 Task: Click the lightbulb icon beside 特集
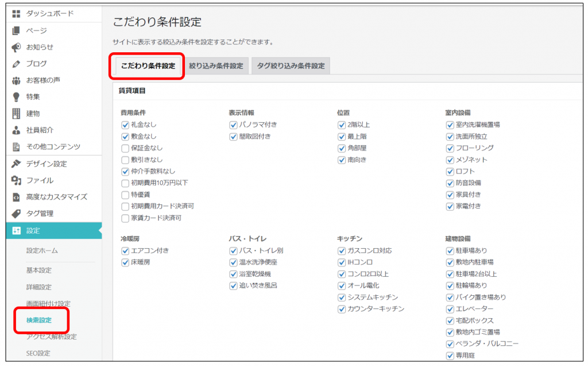[16, 96]
